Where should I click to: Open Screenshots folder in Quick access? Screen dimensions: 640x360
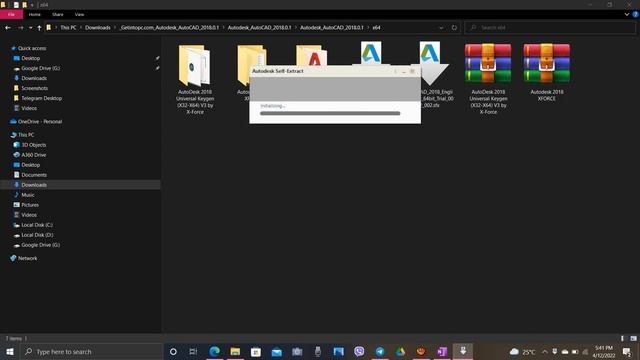click(34, 88)
